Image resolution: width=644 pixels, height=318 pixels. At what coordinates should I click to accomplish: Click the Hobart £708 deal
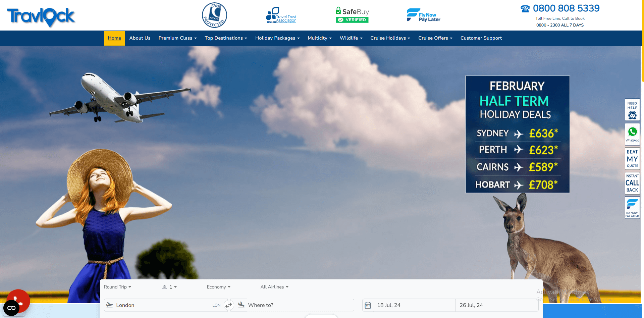point(517,185)
